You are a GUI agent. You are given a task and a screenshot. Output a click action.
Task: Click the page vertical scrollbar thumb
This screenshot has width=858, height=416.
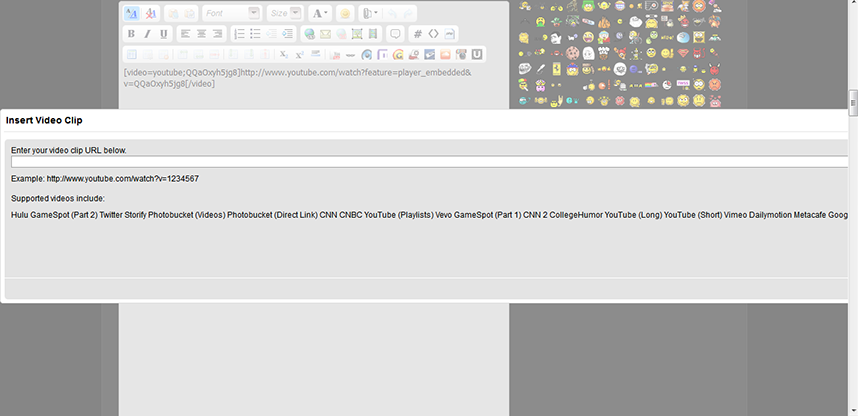coord(853,103)
